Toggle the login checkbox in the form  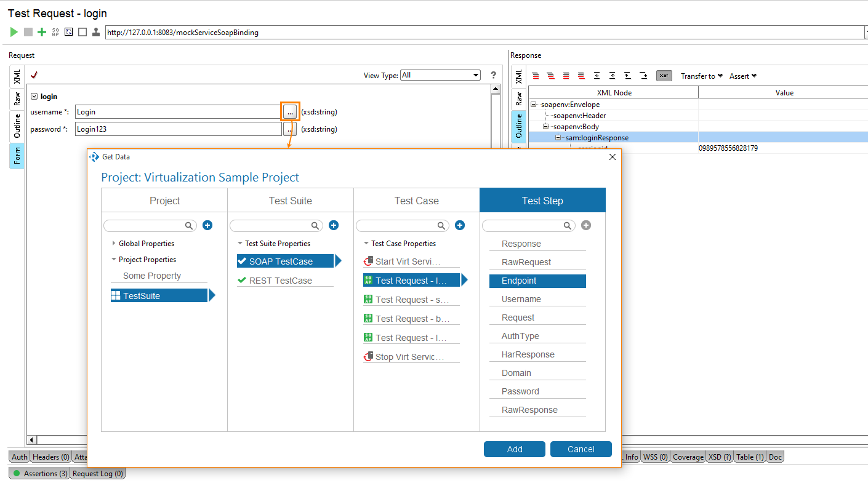[34, 96]
